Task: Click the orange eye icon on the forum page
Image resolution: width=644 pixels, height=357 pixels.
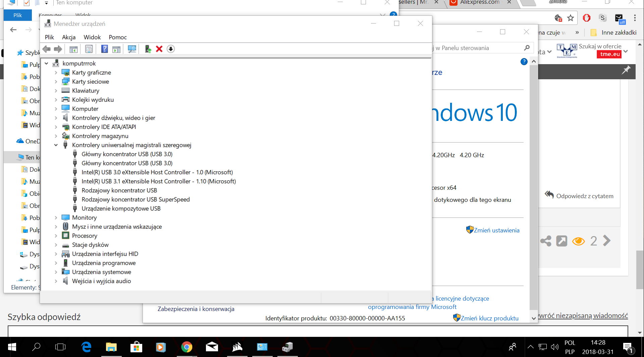Action: [578, 241]
